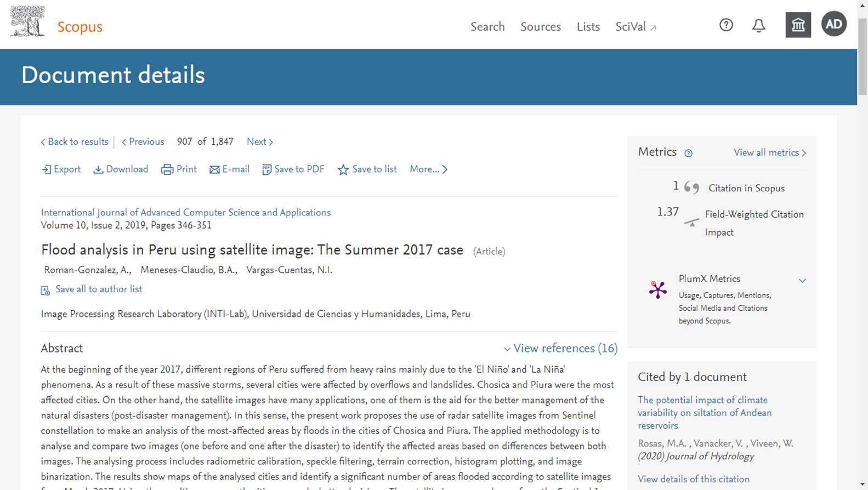Open the help question mark icon
Image resolution: width=868 pixels, height=490 pixels.
(x=726, y=25)
